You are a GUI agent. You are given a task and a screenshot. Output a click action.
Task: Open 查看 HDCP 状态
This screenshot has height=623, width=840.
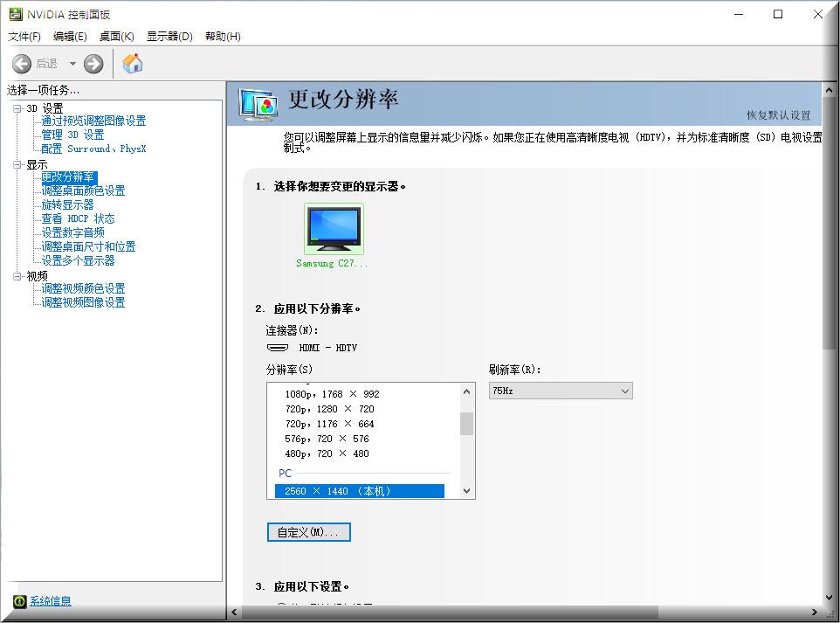(79, 218)
